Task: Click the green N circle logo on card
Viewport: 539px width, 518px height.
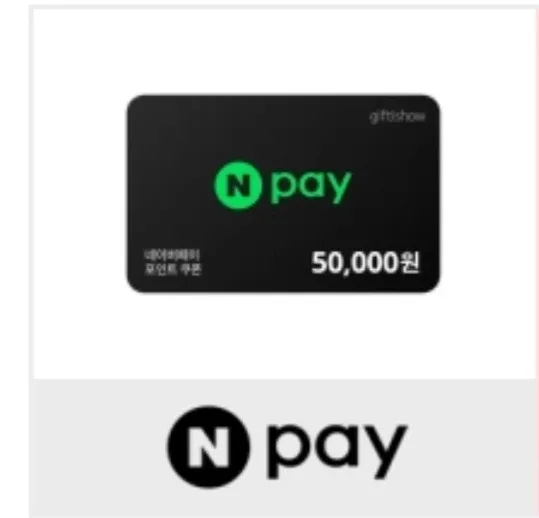Action: coord(238,185)
